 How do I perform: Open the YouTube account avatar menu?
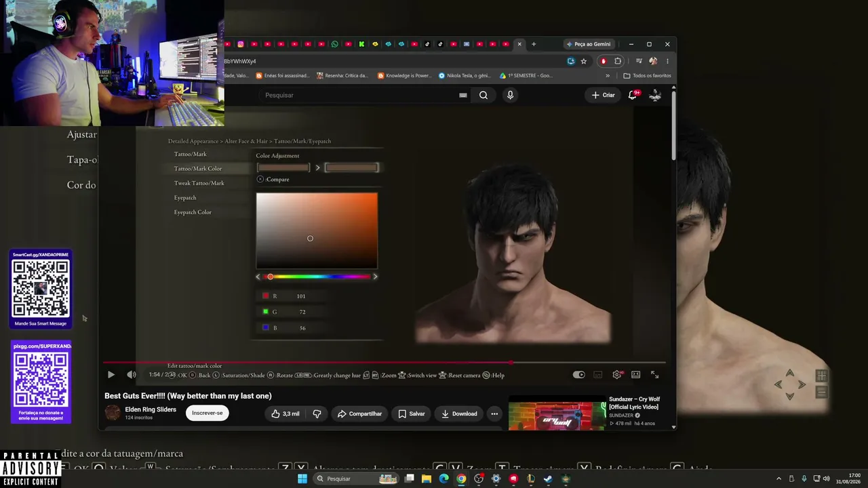pyautogui.click(x=655, y=95)
